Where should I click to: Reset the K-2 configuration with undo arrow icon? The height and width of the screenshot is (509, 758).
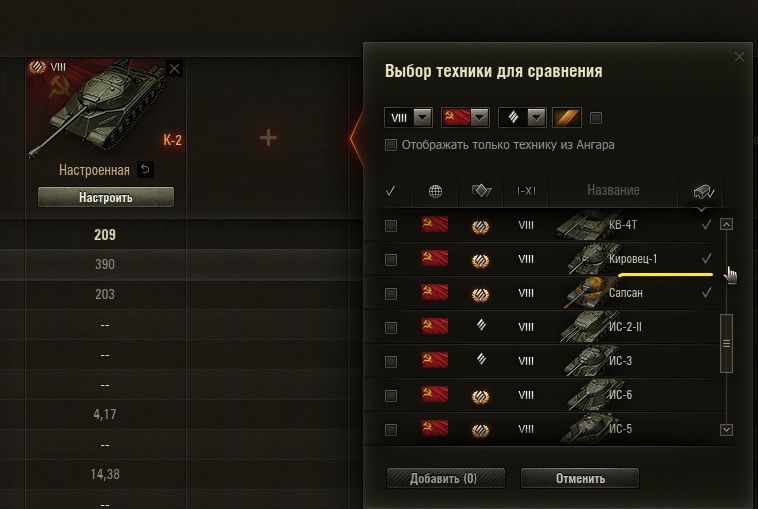click(145, 170)
